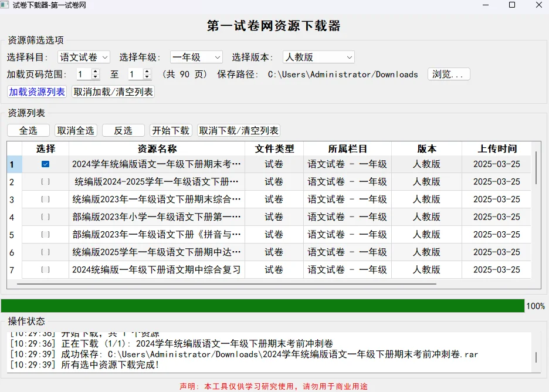Click the 人教版 version cell in row 5

pyautogui.click(x=426, y=234)
